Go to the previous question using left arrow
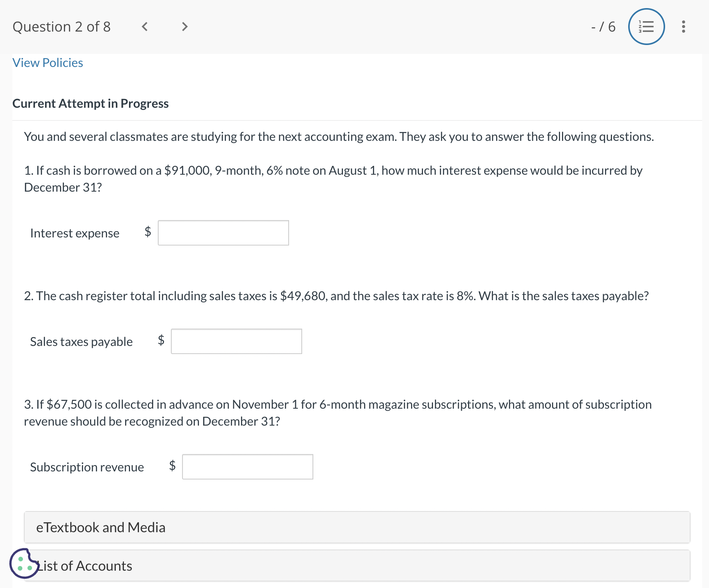709x588 pixels. tap(145, 27)
